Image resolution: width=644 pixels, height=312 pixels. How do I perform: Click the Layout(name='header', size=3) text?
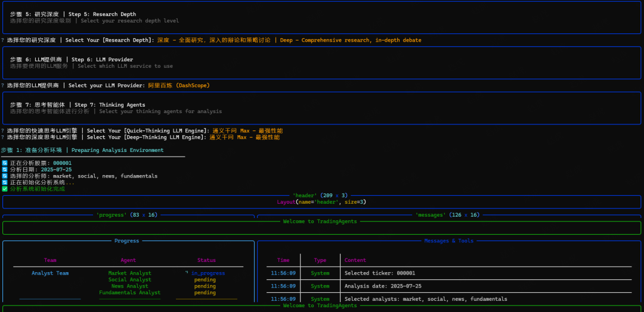tap(321, 202)
